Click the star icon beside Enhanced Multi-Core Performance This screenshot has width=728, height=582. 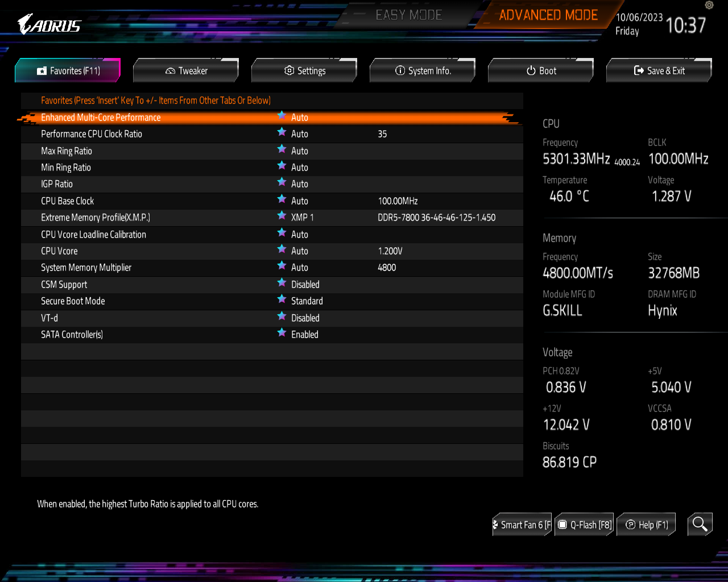[282, 115]
